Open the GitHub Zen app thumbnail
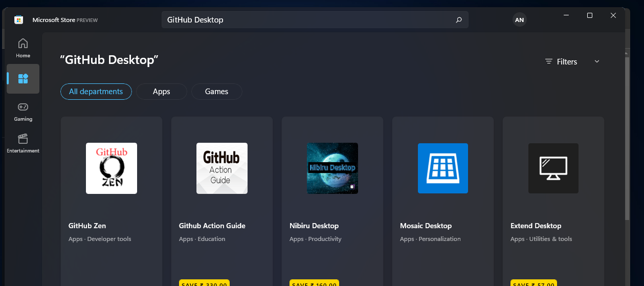Viewport: 644px width, 286px height. point(112,168)
